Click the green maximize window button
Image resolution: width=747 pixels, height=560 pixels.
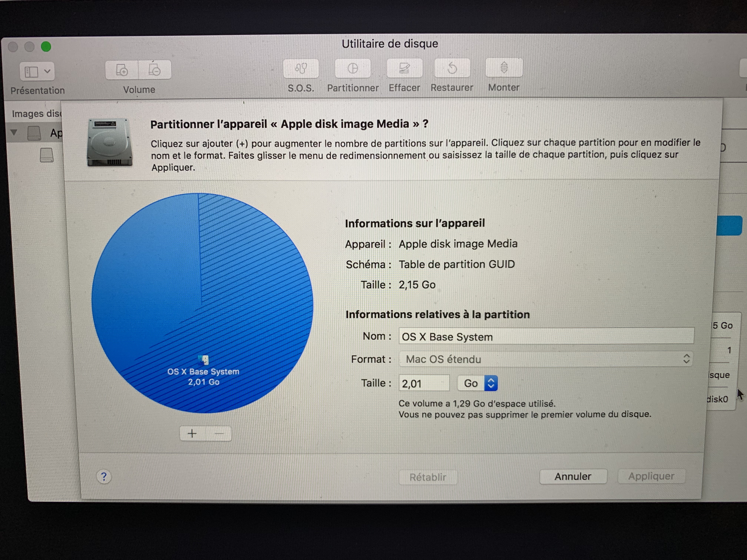(x=46, y=47)
